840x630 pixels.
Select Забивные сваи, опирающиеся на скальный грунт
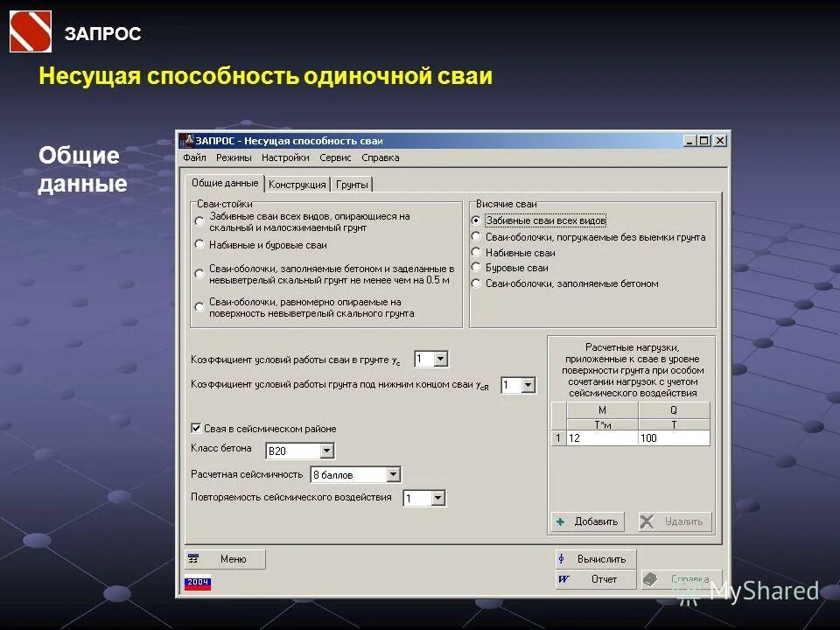click(x=199, y=221)
